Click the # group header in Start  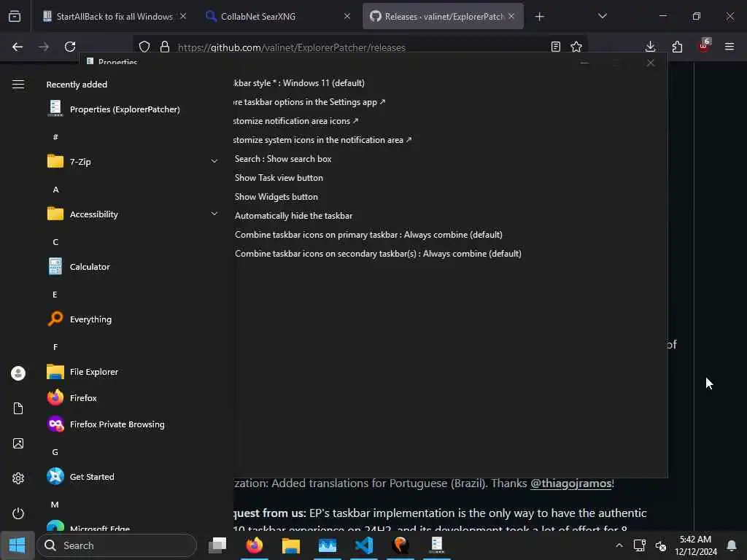point(55,137)
